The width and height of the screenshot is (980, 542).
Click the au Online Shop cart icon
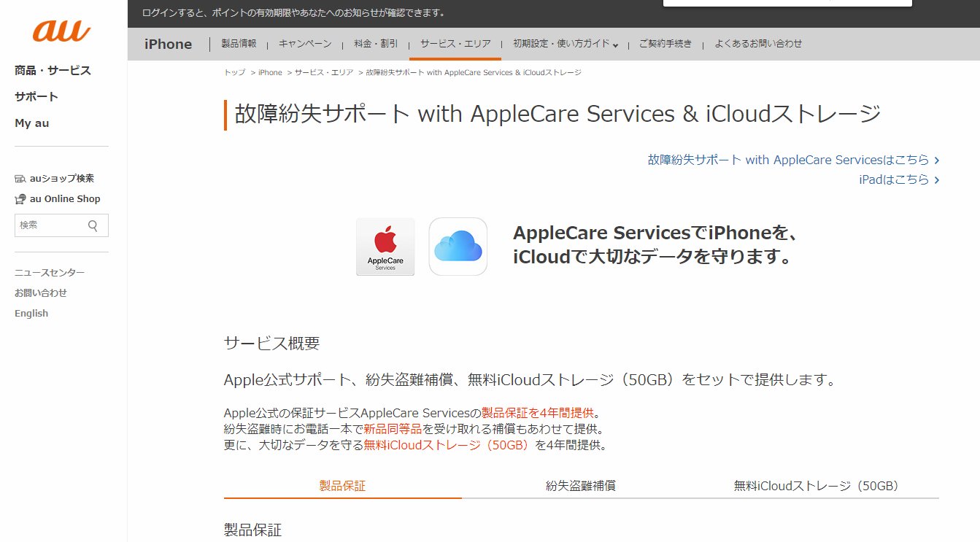click(20, 199)
